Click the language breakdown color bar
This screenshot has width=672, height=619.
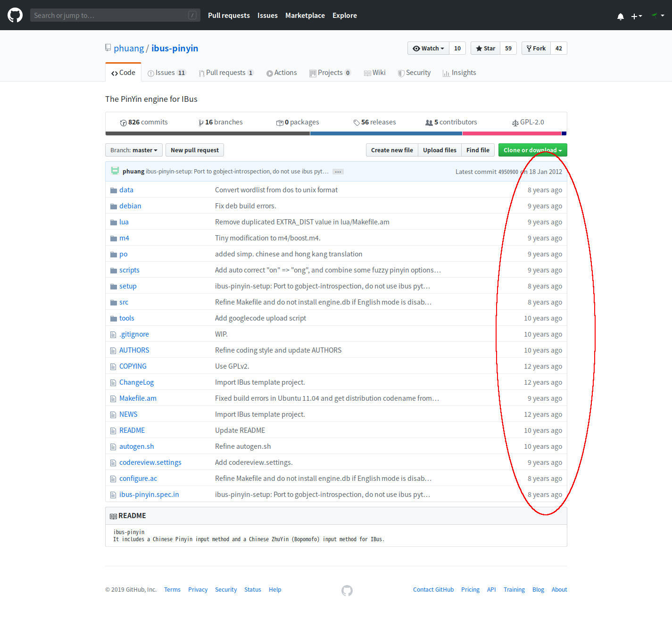(x=336, y=133)
